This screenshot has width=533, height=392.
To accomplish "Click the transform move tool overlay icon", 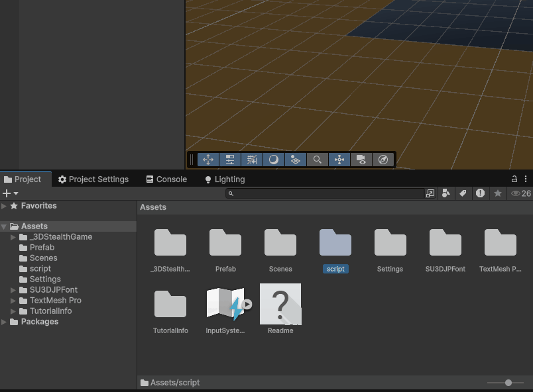I will (x=208, y=160).
